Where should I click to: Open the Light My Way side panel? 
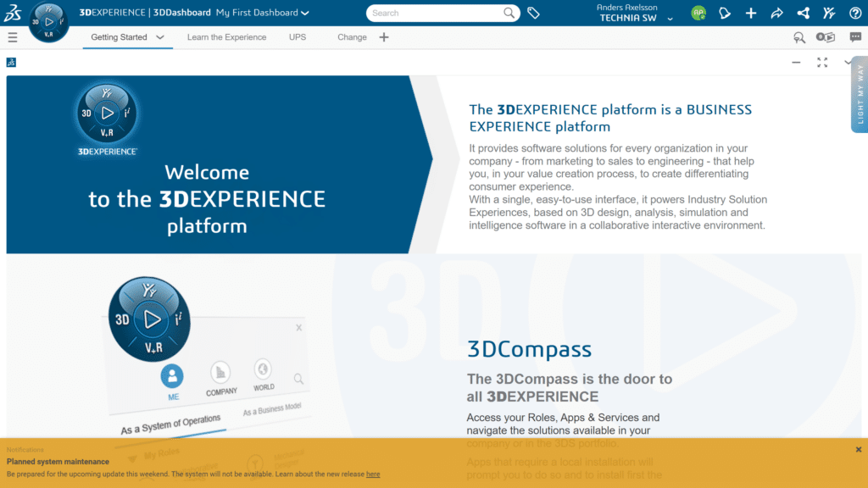pos(860,94)
